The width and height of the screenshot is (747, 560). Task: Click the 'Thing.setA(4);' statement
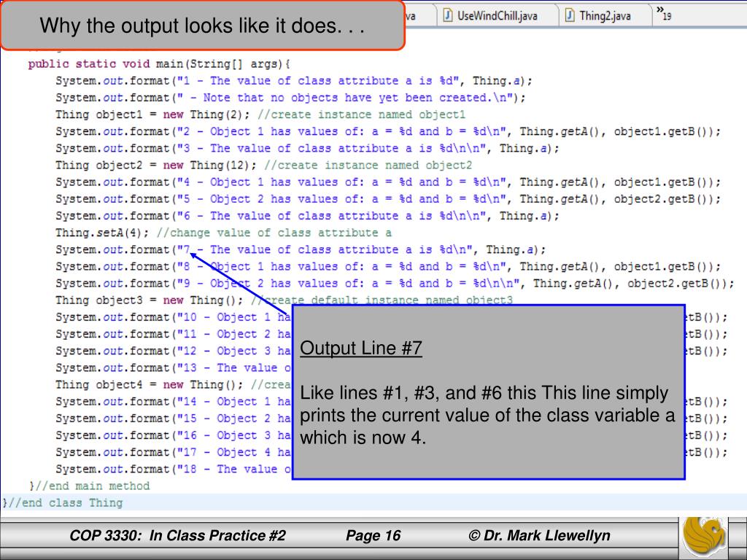pyautogui.click(x=102, y=233)
